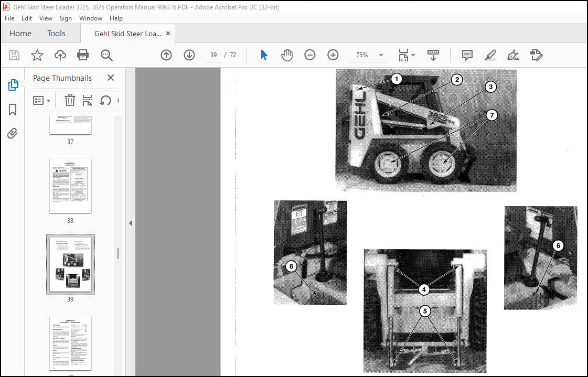The height and width of the screenshot is (377, 588).
Task: Add a comment with sticky note icon
Action: tap(467, 55)
